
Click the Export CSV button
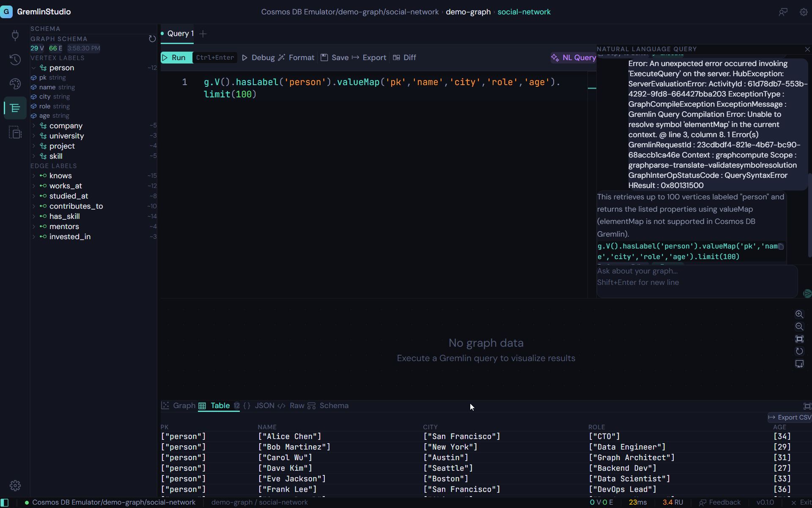(789, 417)
